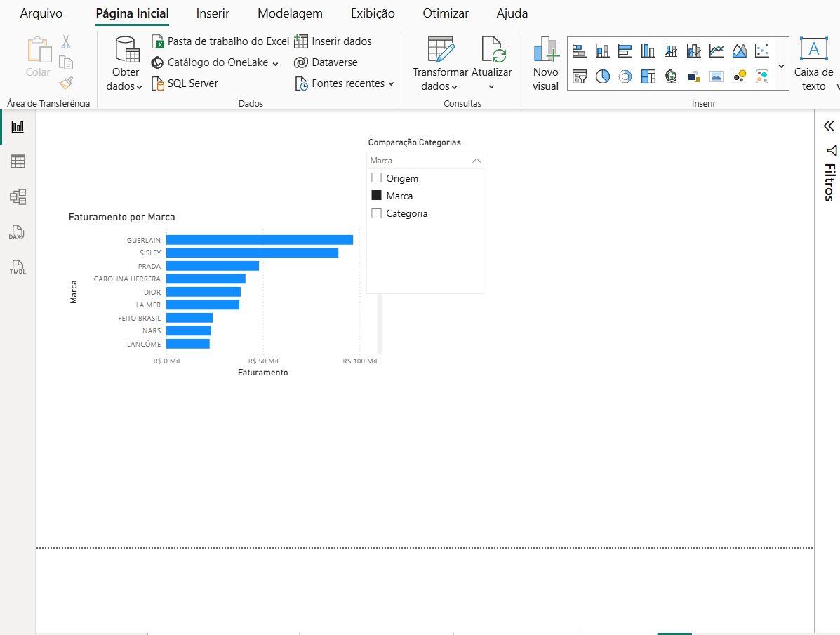Viewport: 840px width, 635px height.
Task: Click the Dataverse button
Action: click(326, 62)
